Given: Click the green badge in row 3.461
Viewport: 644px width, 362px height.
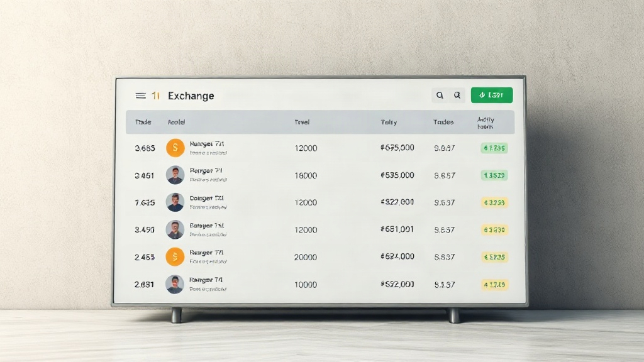Looking at the screenshot, I should coord(494,175).
